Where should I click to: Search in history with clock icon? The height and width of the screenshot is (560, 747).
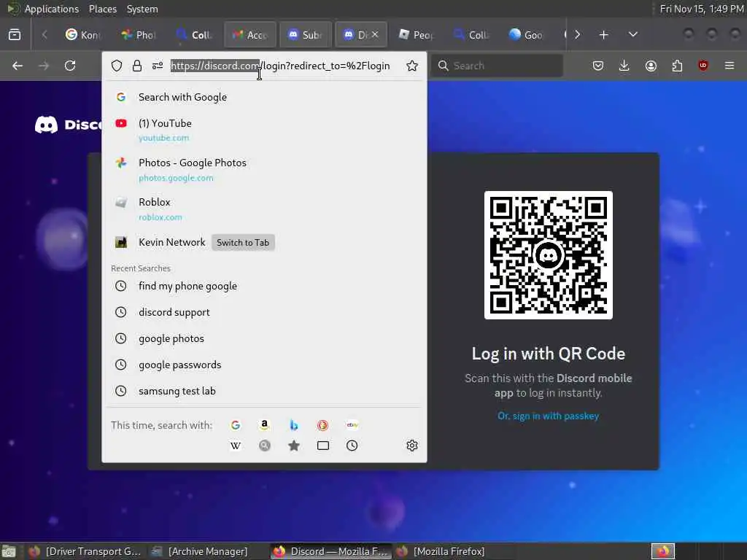pyautogui.click(x=352, y=446)
